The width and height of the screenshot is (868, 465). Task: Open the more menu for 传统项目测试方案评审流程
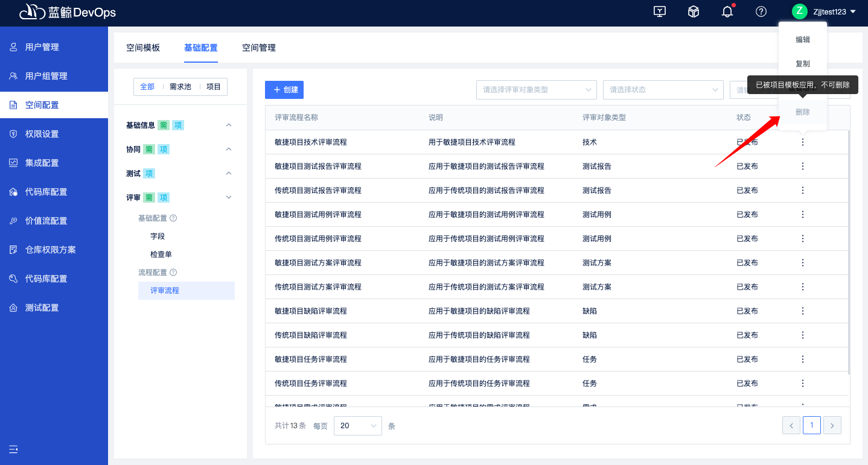pos(803,287)
